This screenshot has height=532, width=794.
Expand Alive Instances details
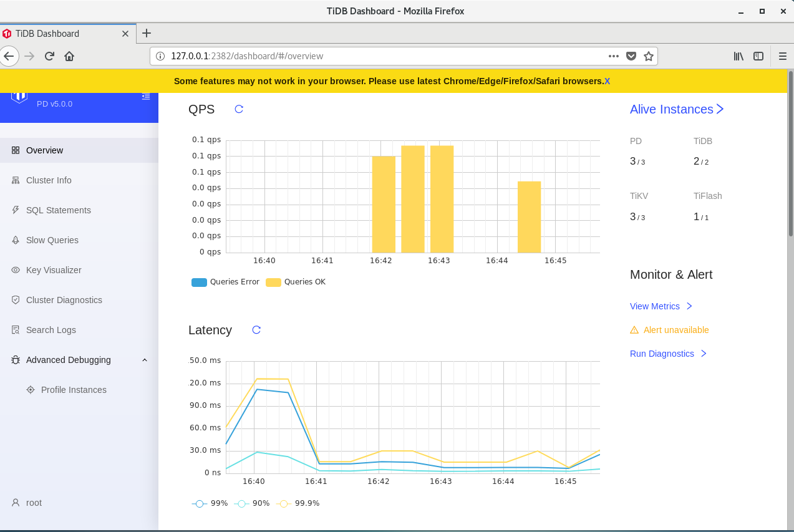click(677, 109)
